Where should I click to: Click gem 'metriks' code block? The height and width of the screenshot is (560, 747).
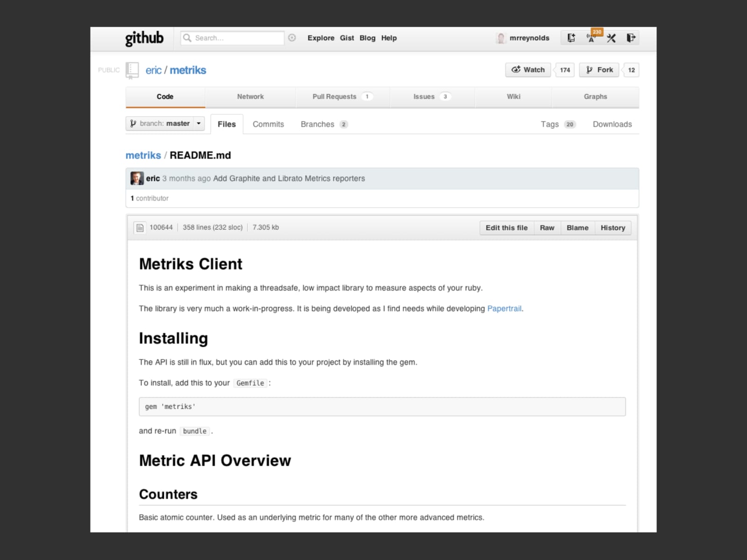382,406
